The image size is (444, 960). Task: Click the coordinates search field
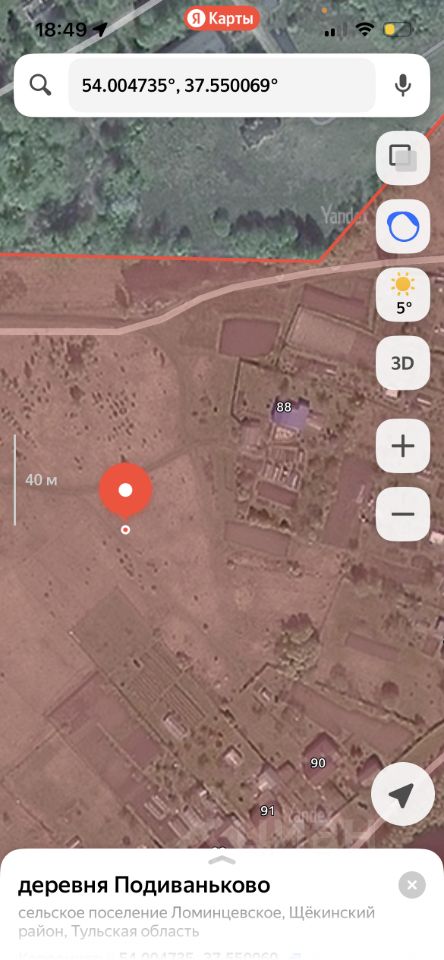[x=222, y=86]
